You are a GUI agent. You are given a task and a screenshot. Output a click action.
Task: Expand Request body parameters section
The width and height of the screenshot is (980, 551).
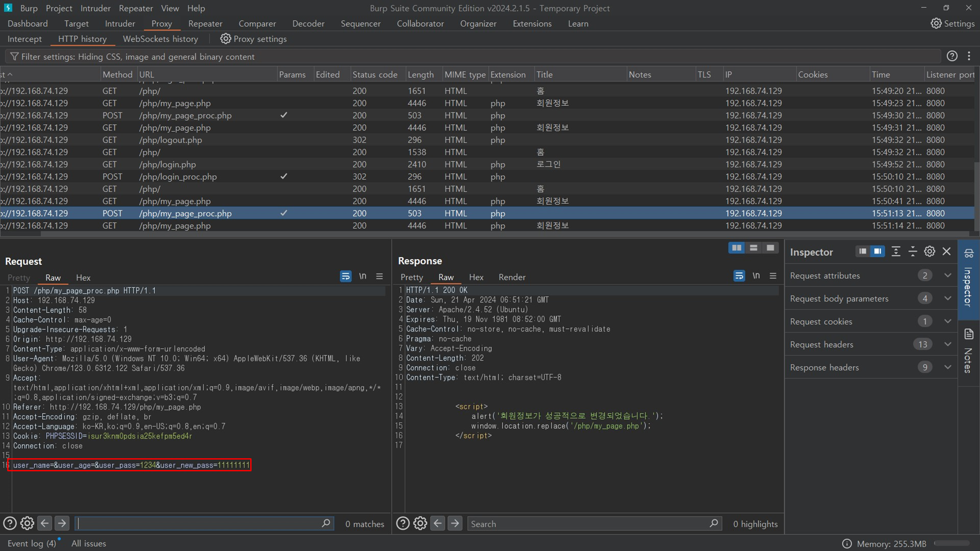coord(871,299)
